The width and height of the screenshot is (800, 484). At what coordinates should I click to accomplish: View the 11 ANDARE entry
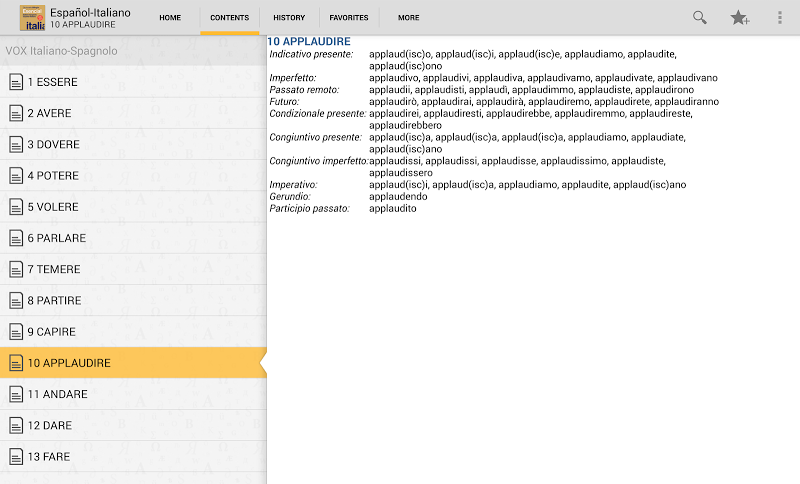[133, 394]
